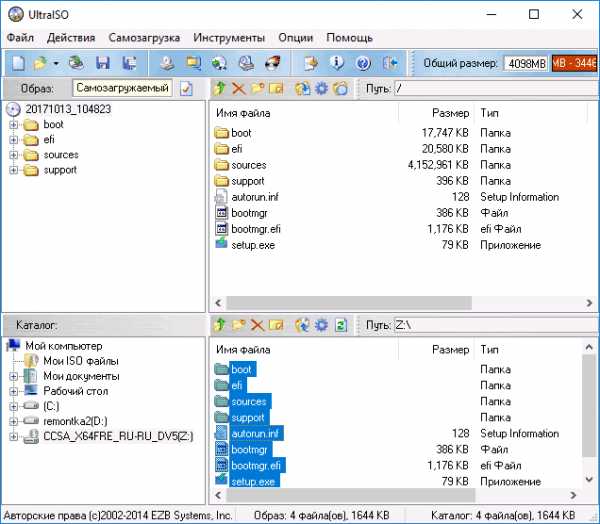Expand Рабочий стол tree node
Screen dimensions: 600x524
[13, 391]
